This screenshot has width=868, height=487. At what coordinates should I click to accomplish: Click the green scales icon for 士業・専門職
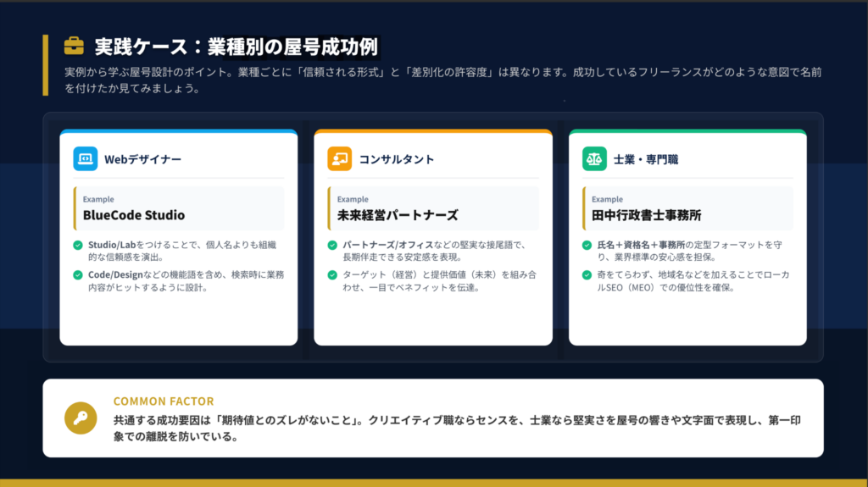coord(594,158)
